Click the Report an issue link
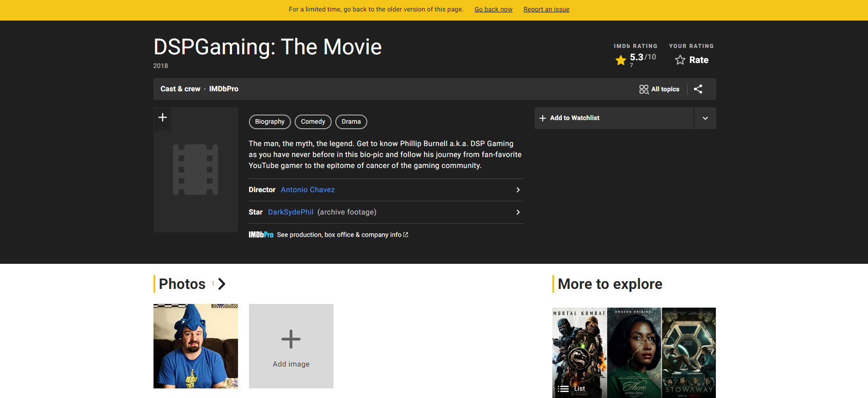The image size is (868, 398). coord(546,10)
